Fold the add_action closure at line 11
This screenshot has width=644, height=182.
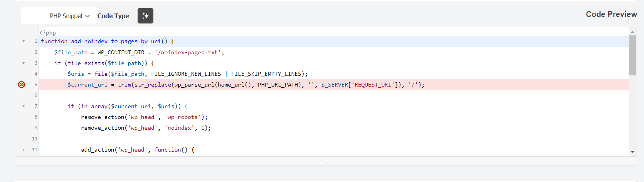(x=24, y=150)
